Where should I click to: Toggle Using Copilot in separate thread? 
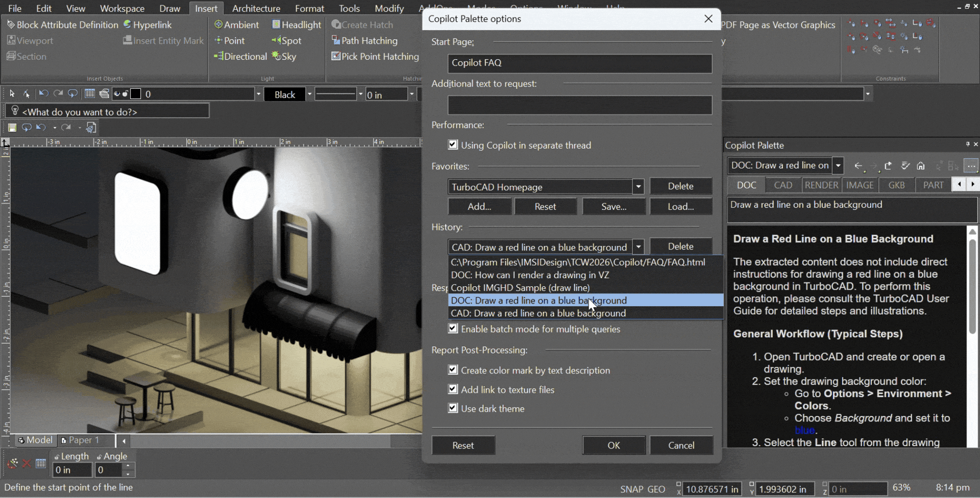point(453,145)
